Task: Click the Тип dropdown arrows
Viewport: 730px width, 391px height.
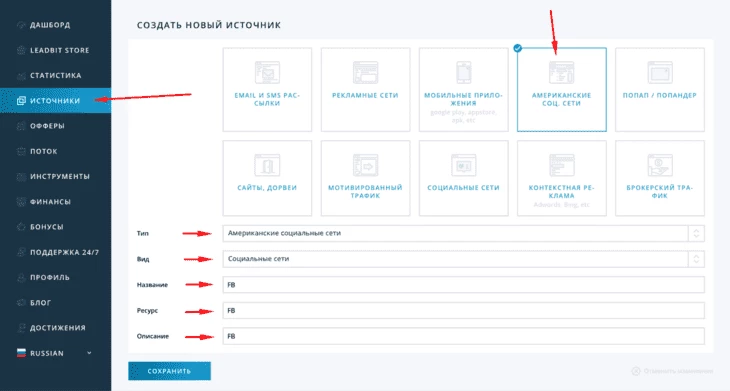Action: (x=696, y=233)
